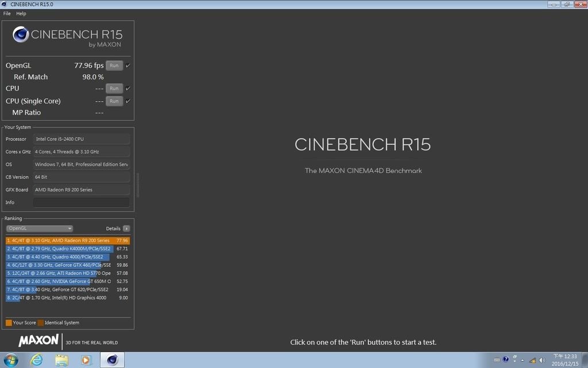The image size is (588, 368).
Task: Select ranking row Quadro K4000M
Action: coord(68,248)
